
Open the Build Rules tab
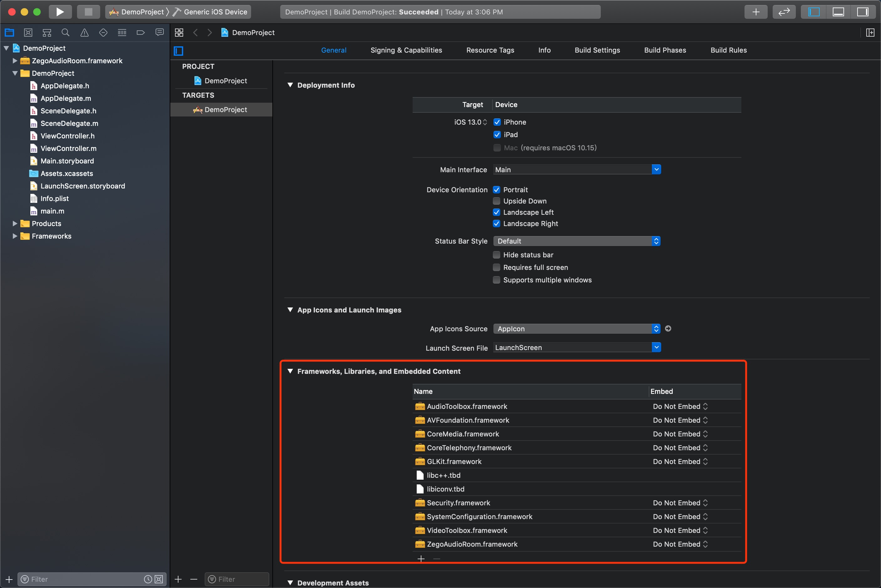pyautogui.click(x=729, y=50)
